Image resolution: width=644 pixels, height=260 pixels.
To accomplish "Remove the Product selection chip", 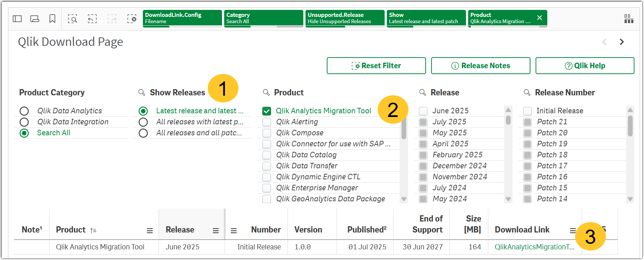I will pyautogui.click(x=540, y=18).
